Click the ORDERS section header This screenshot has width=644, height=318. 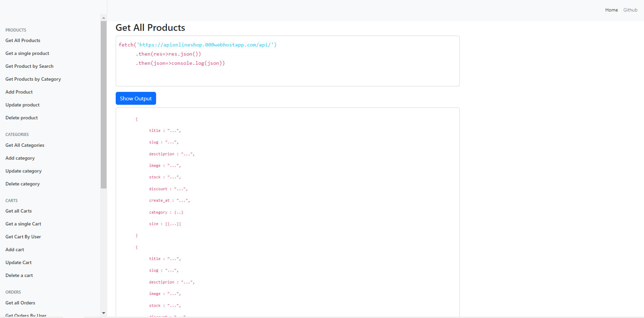tap(13, 292)
